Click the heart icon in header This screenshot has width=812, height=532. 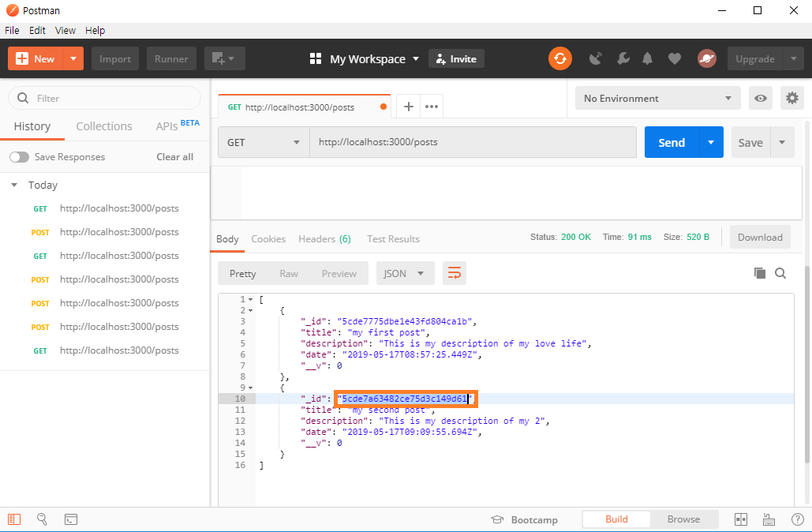674,59
